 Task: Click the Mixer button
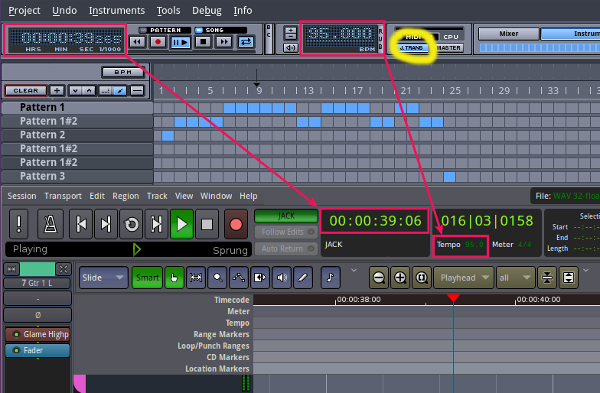click(x=509, y=34)
